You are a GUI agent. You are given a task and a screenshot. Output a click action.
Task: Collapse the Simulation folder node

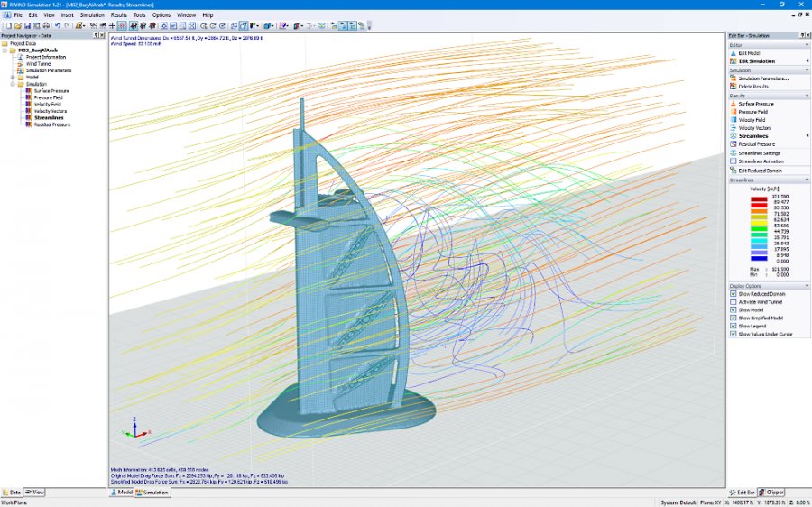tap(13, 84)
